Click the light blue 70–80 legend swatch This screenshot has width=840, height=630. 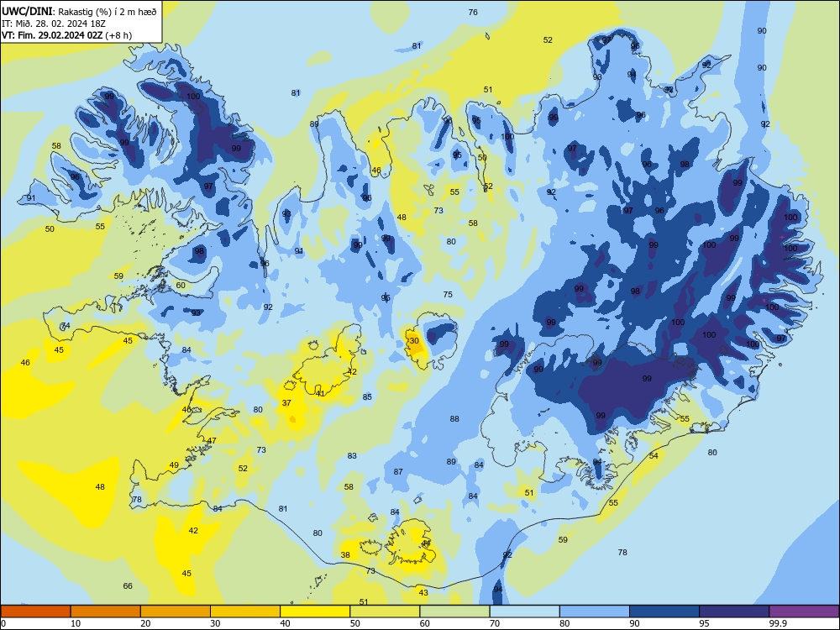click(x=524, y=612)
